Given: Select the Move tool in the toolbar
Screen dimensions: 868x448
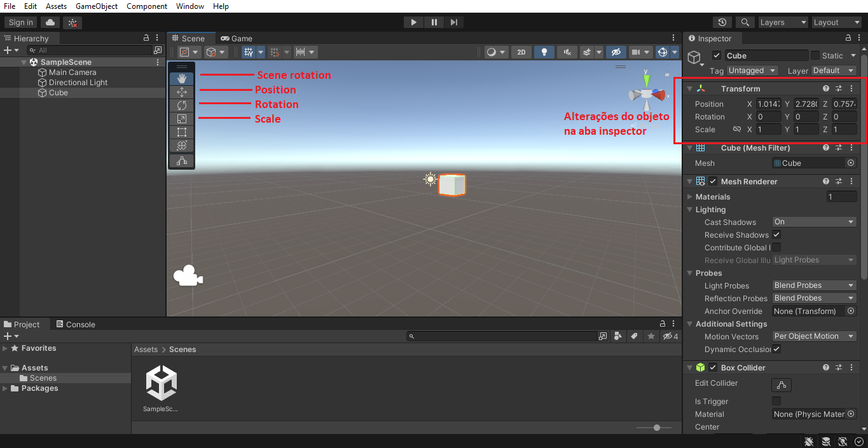Looking at the screenshot, I should point(181,91).
